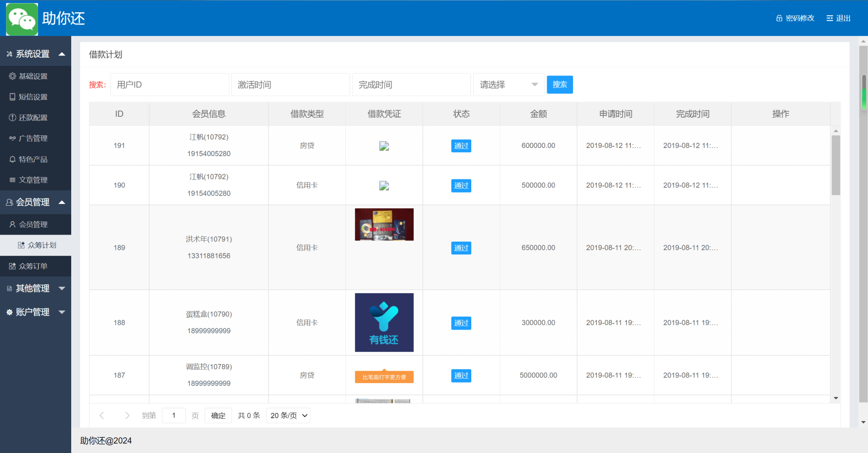The height and width of the screenshot is (453, 868).
Task: Click the blue 搜索 button
Action: click(559, 85)
